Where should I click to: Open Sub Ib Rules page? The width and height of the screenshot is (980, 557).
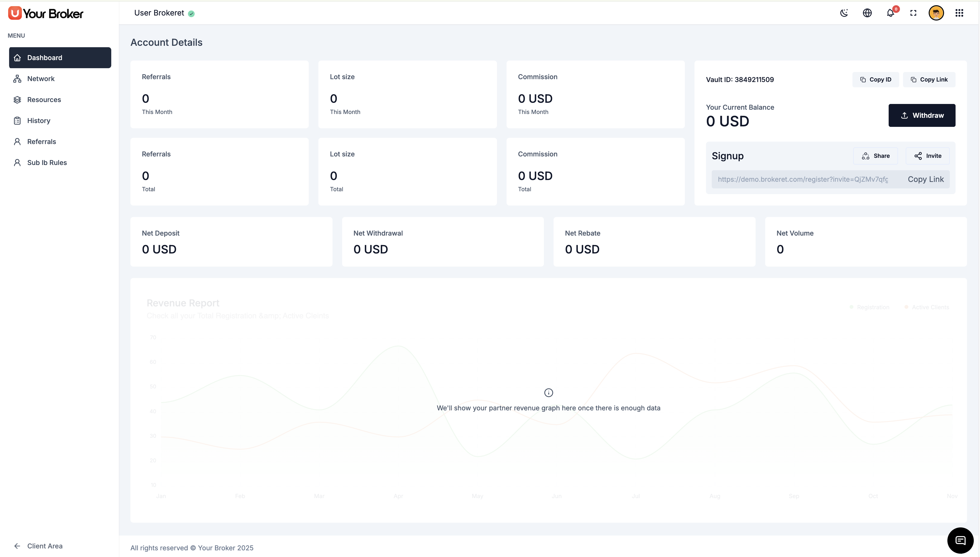click(47, 163)
